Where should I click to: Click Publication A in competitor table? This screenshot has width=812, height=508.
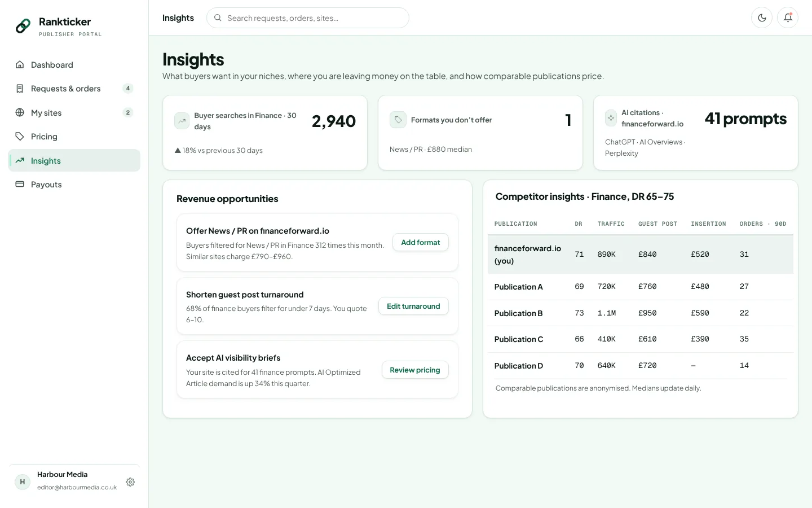(x=519, y=287)
